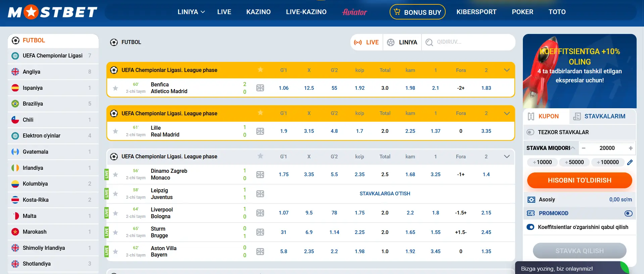
Task: Click the football icon beside FUTBOL heading
Action: click(114, 42)
